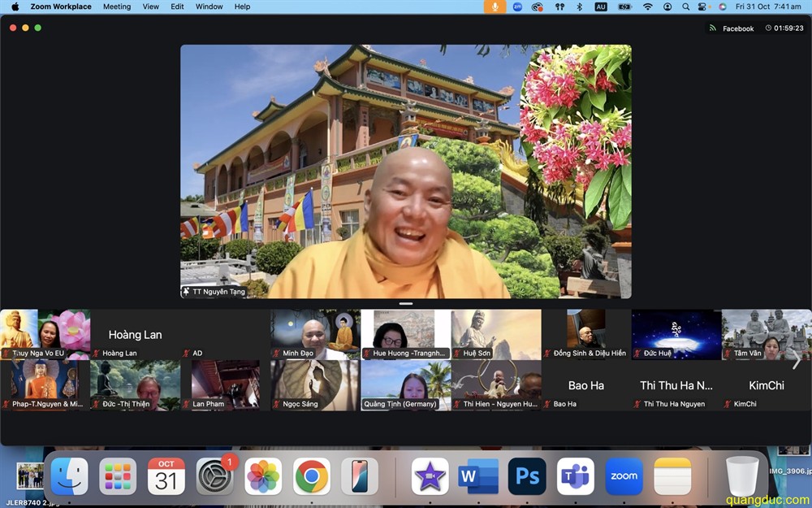Toggle the orange microphone indicator in menu bar
This screenshot has width=812, height=508.
[x=495, y=7]
